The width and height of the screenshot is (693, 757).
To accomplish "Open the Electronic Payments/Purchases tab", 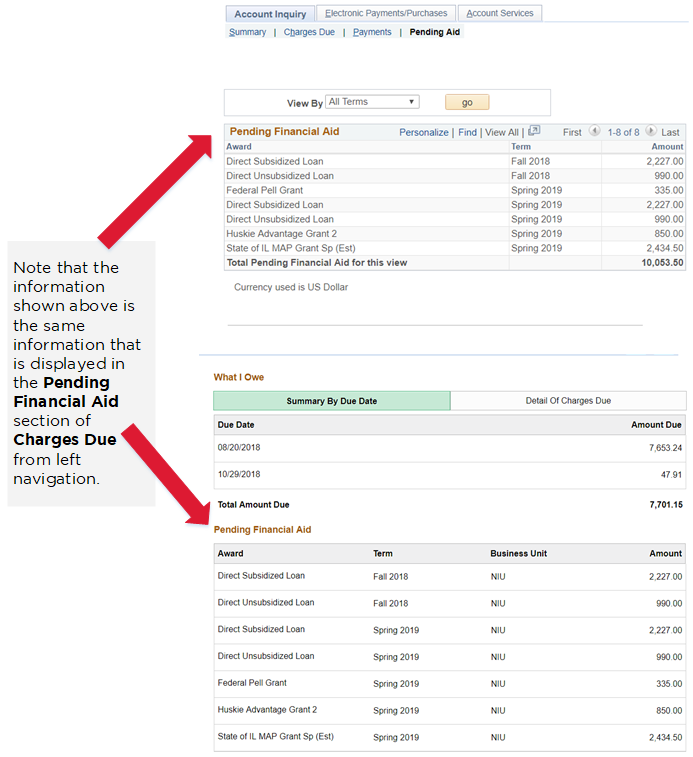I will (386, 13).
